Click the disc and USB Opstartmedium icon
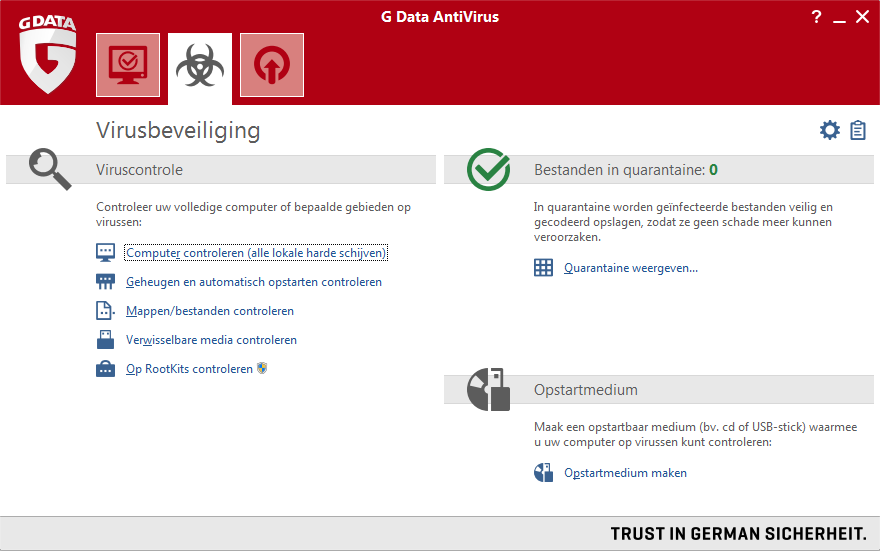 coord(488,389)
